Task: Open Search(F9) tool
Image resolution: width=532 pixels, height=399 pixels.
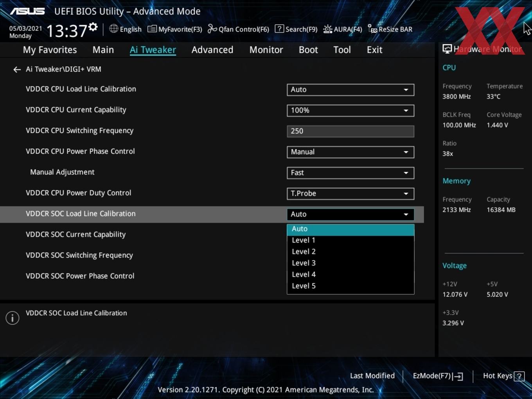Action: (296, 29)
